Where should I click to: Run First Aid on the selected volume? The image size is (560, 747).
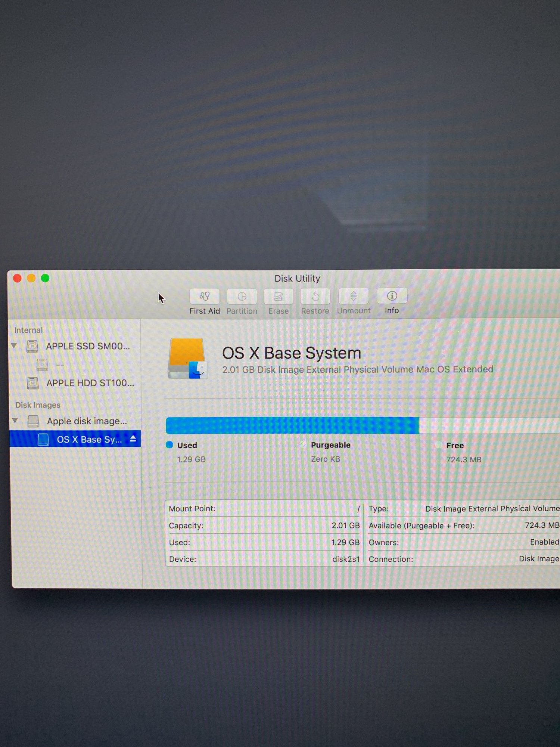(x=204, y=296)
